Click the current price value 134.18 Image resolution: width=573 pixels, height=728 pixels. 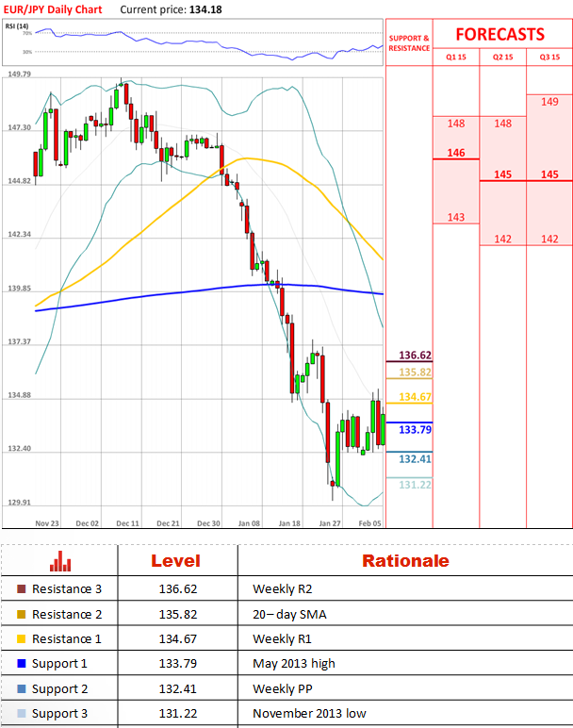pos(205,9)
